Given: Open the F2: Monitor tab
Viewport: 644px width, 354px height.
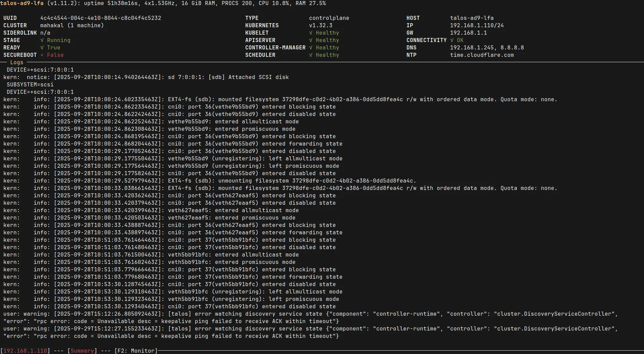Looking at the screenshot, I should [136, 351].
